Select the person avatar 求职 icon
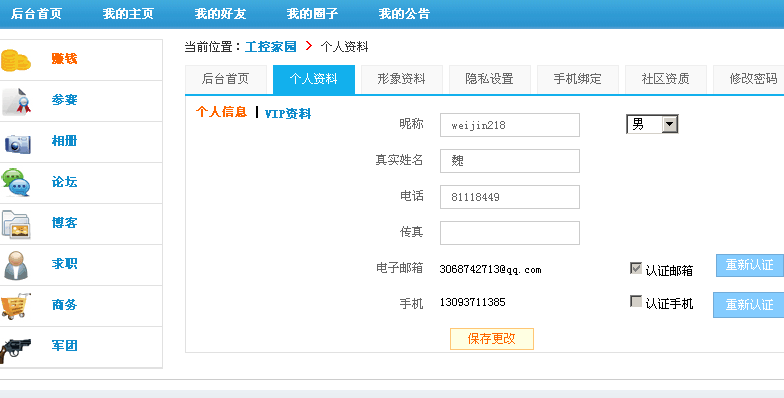The image size is (784, 398). 16,265
